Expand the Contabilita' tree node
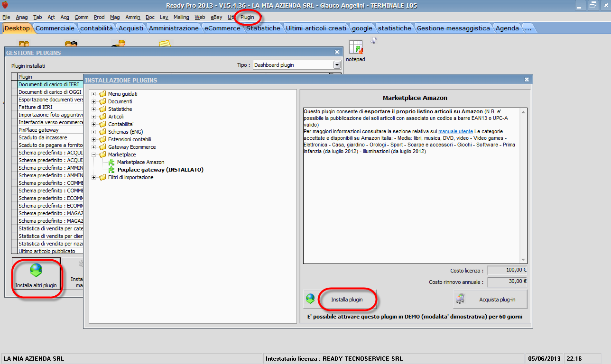Image resolution: width=611 pixels, height=364 pixels. click(x=94, y=124)
